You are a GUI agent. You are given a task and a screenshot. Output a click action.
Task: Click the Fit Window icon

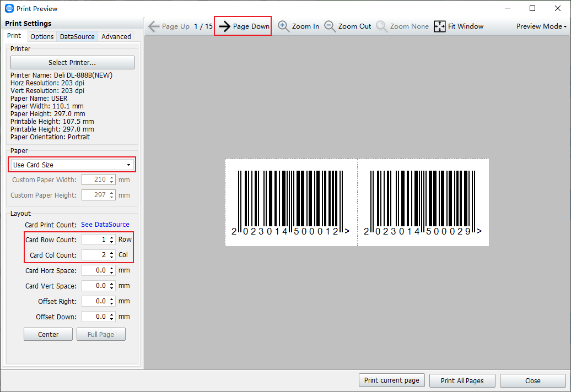click(439, 26)
